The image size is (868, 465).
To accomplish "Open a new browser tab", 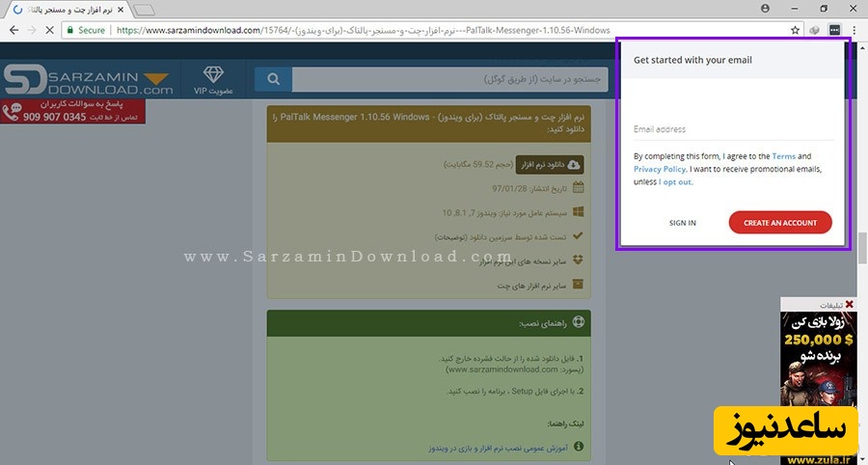I will 145,10.
